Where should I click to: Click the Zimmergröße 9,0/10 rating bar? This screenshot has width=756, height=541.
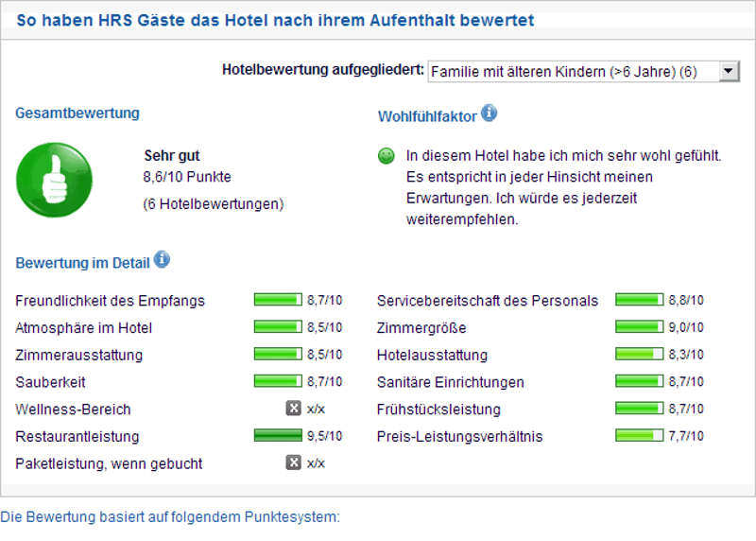pyautogui.click(x=639, y=327)
